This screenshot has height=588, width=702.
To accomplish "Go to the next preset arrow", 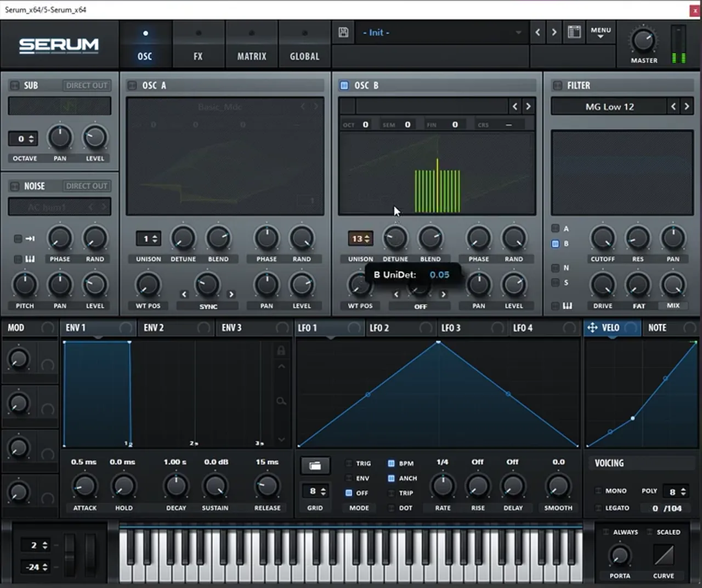I will pyautogui.click(x=554, y=32).
